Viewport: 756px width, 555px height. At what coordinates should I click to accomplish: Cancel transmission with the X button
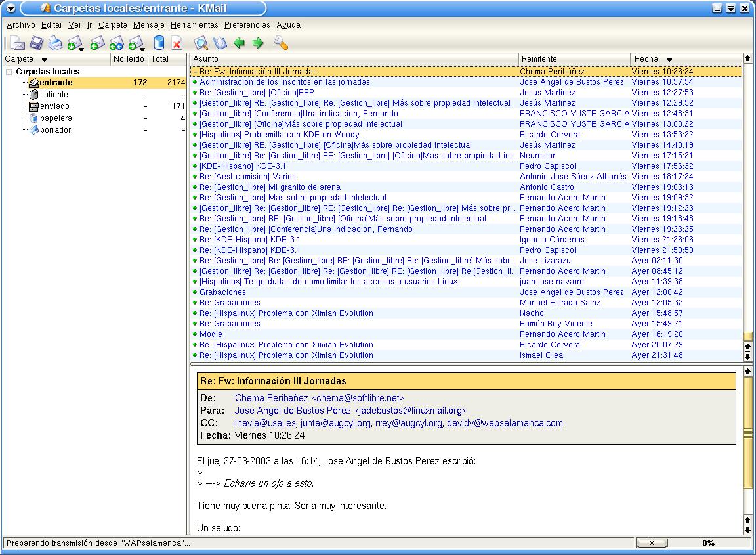652,543
